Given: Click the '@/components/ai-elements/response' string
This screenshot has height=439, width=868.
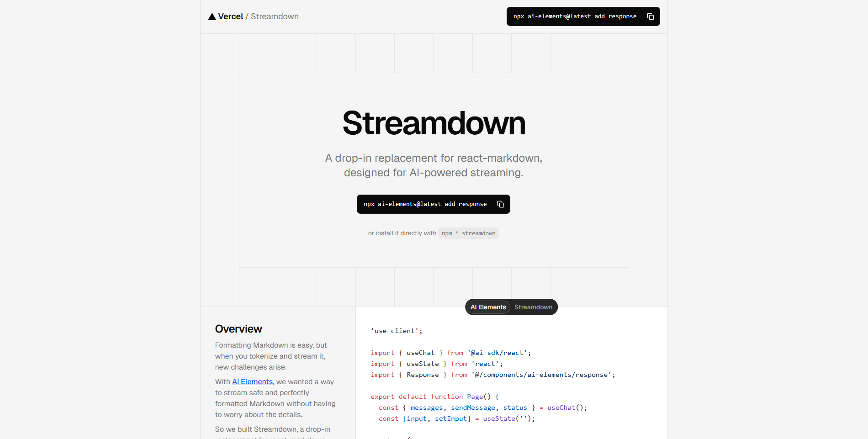Looking at the screenshot, I should 541,375.
